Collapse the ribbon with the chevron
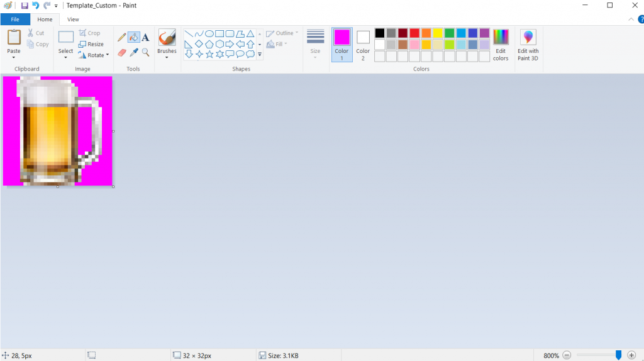 (x=631, y=19)
